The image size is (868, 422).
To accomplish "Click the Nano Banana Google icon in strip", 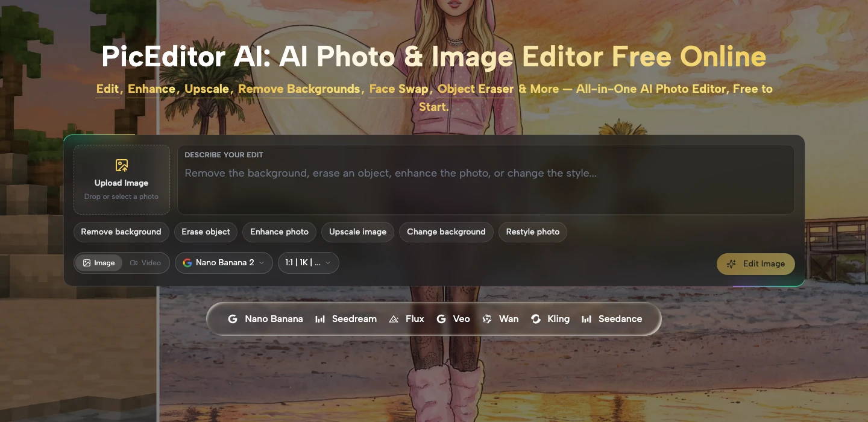I will (233, 319).
